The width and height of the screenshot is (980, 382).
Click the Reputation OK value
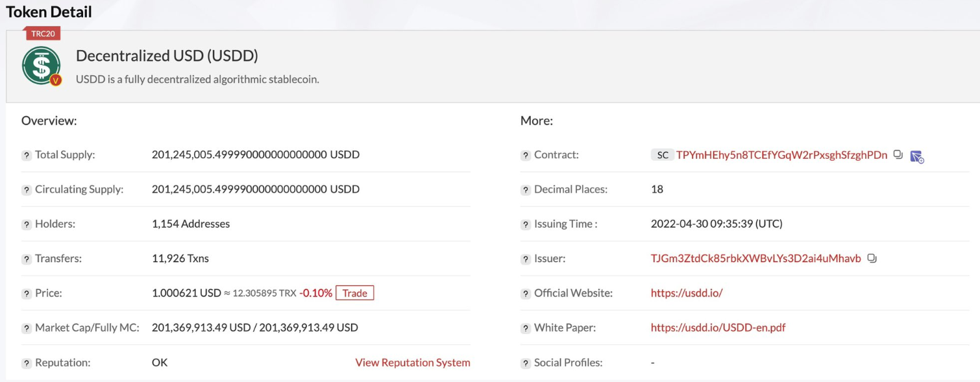point(160,363)
